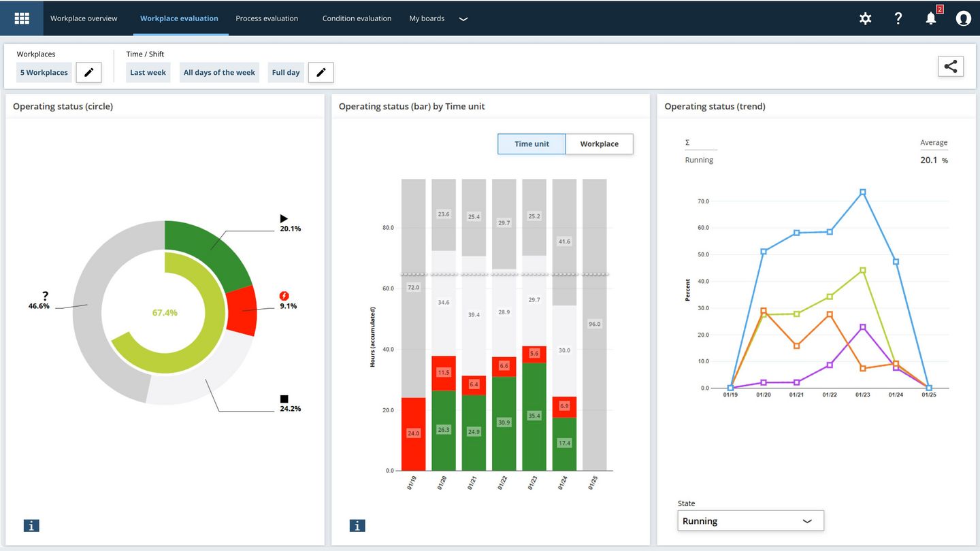Click the share icon button
This screenshot has width=980, height=551.
[950, 66]
